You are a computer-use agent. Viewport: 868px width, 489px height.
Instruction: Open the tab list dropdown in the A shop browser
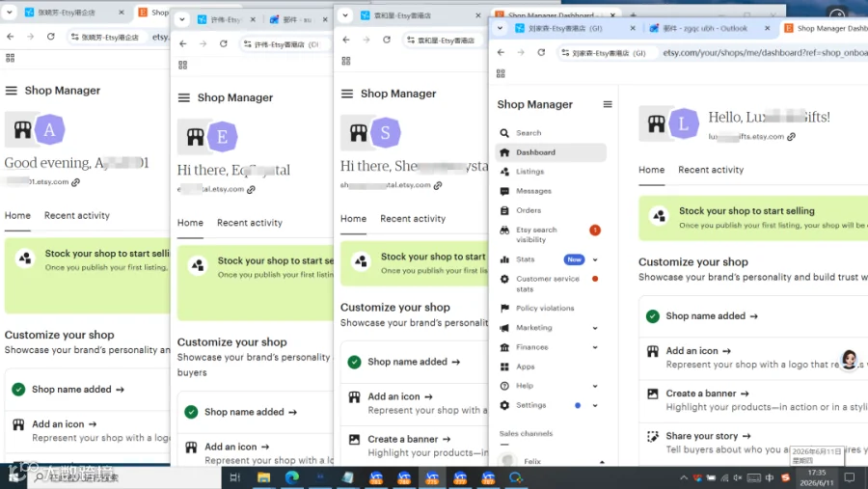point(10,13)
